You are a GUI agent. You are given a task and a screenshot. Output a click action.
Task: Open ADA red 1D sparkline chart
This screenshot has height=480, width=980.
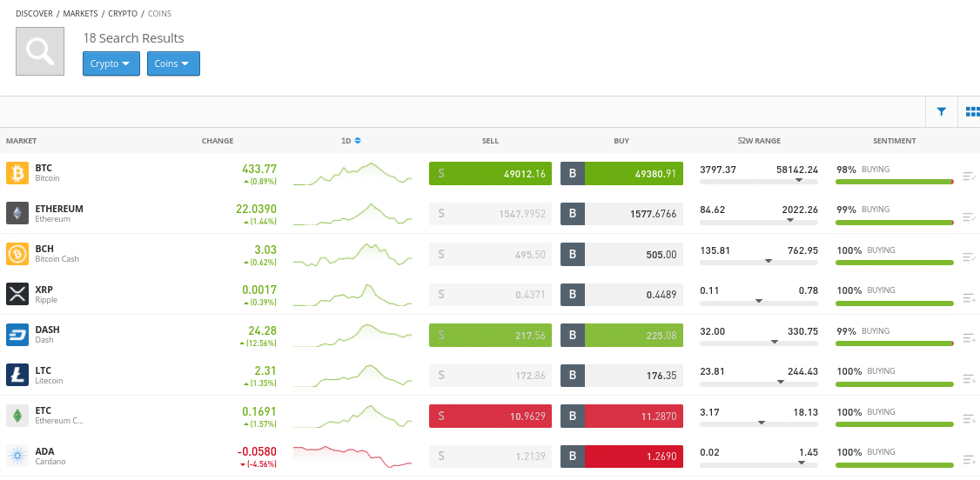pos(352,457)
